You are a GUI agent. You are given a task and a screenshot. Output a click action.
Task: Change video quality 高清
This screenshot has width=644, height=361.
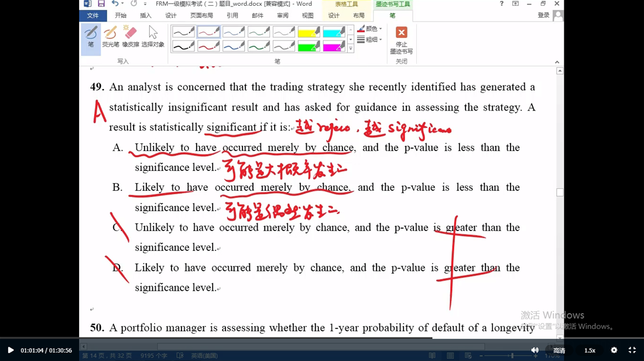(559, 350)
